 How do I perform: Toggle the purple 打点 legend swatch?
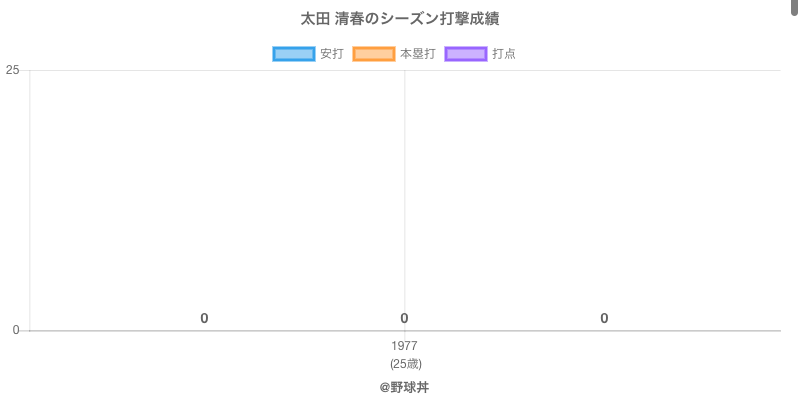click(x=466, y=54)
